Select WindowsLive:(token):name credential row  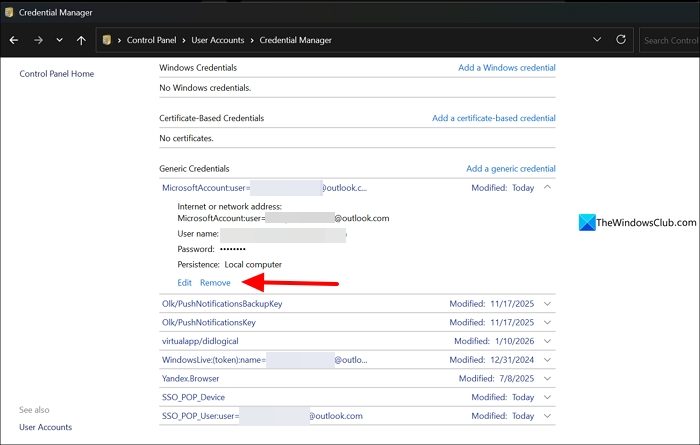click(x=357, y=360)
